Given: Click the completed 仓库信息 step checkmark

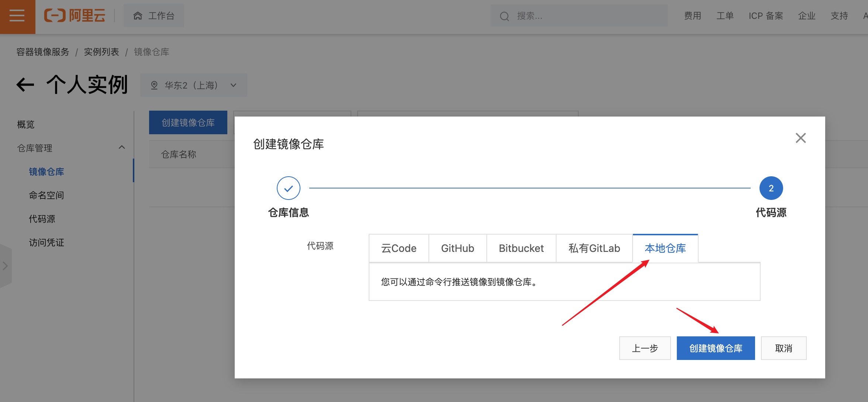Looking at the screenshot, I should pyautogui.click(x=289, y=188).
